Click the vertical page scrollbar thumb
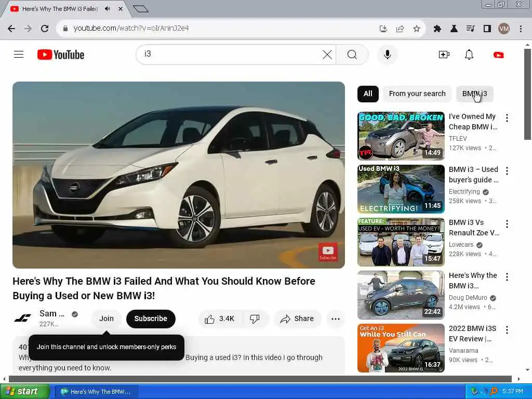 click(527, 94)
